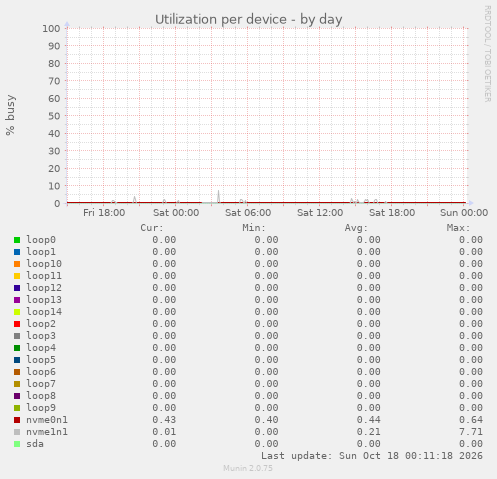
Task: Click the Max: column header
Action: tap(459, 228)
